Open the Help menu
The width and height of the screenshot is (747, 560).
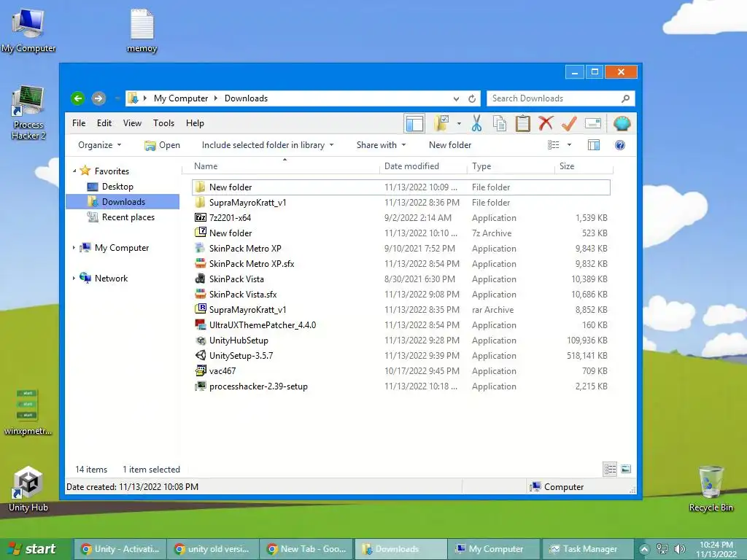tap(195, 123)
